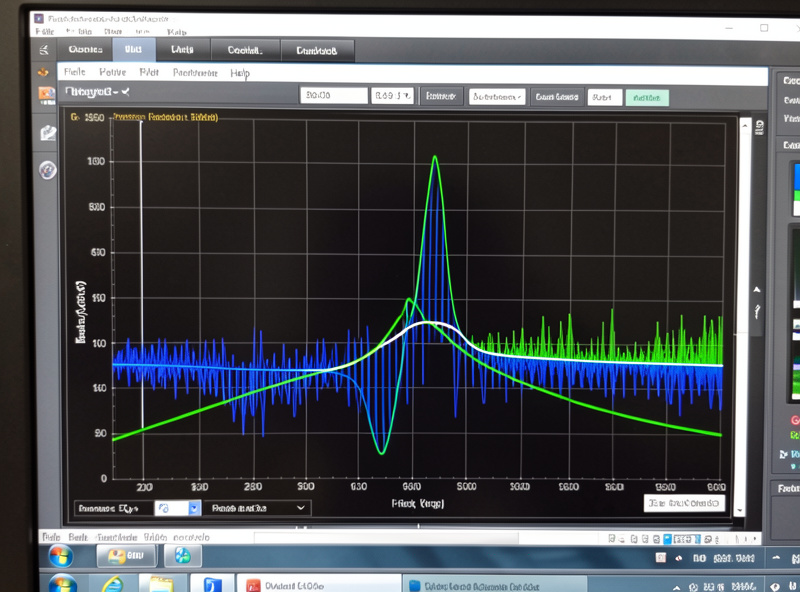Expand the dark dropdown with chevron below chart

pos(257,508)
